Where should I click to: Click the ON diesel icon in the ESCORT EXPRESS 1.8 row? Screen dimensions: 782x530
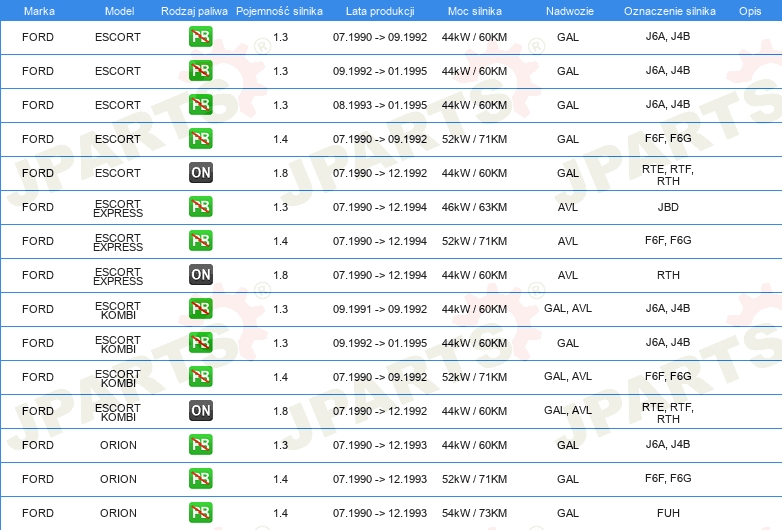[x=200, y=275]
